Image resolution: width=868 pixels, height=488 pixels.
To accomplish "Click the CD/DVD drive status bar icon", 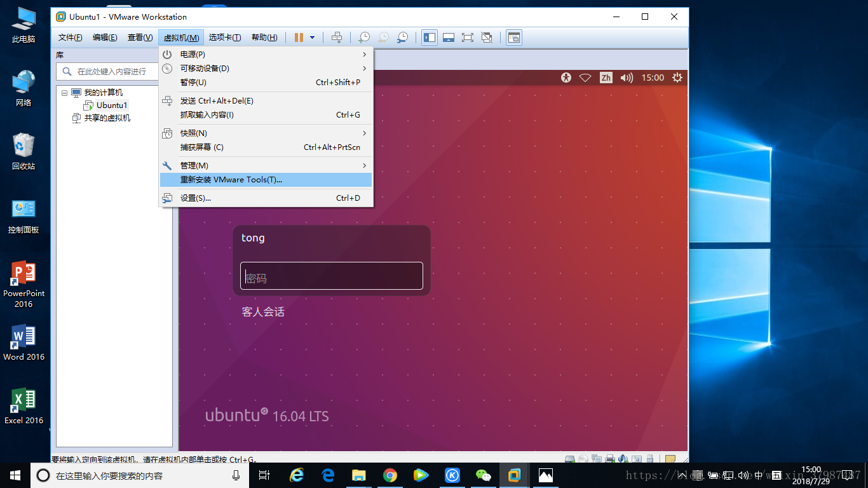I will point(583,459).
